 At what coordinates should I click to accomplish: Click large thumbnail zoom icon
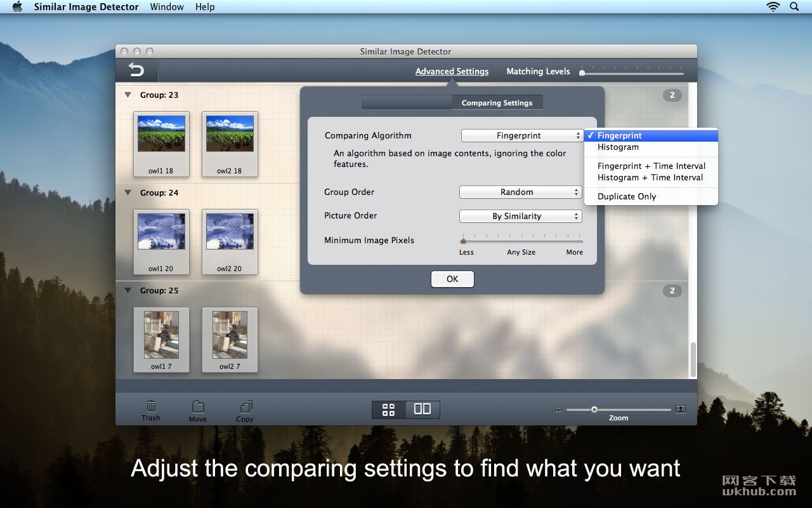coord(681,410)
